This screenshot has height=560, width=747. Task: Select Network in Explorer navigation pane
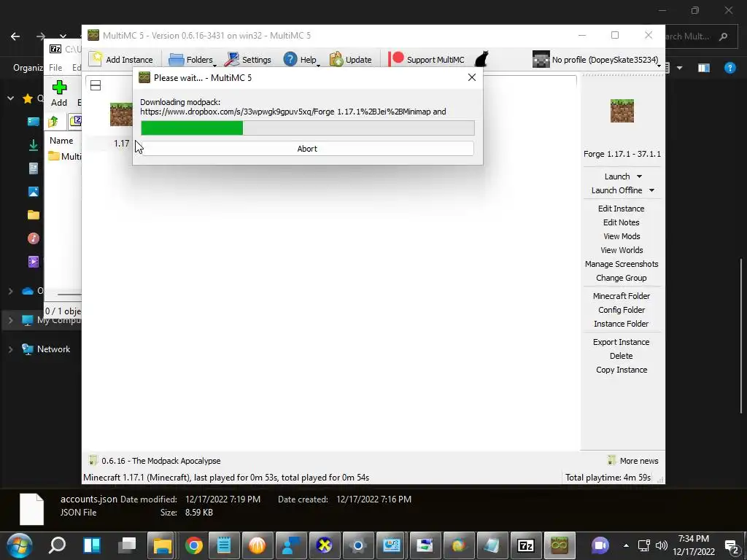[53, 349]
